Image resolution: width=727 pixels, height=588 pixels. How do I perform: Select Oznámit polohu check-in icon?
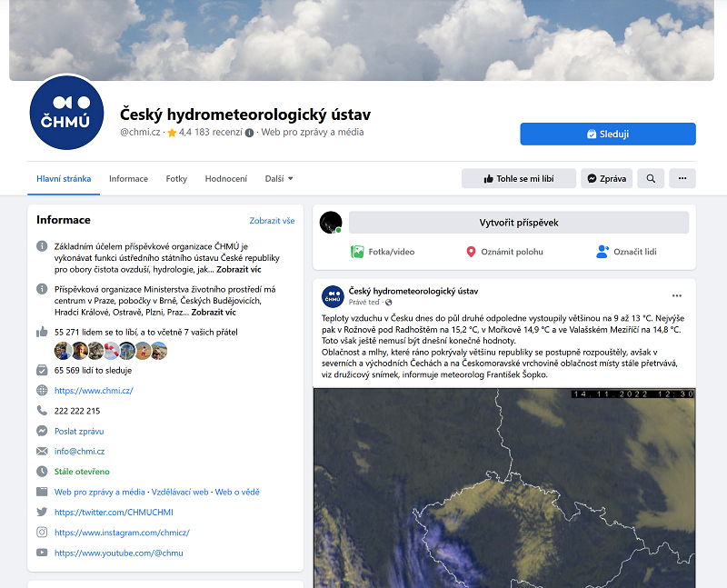[472, 249]
